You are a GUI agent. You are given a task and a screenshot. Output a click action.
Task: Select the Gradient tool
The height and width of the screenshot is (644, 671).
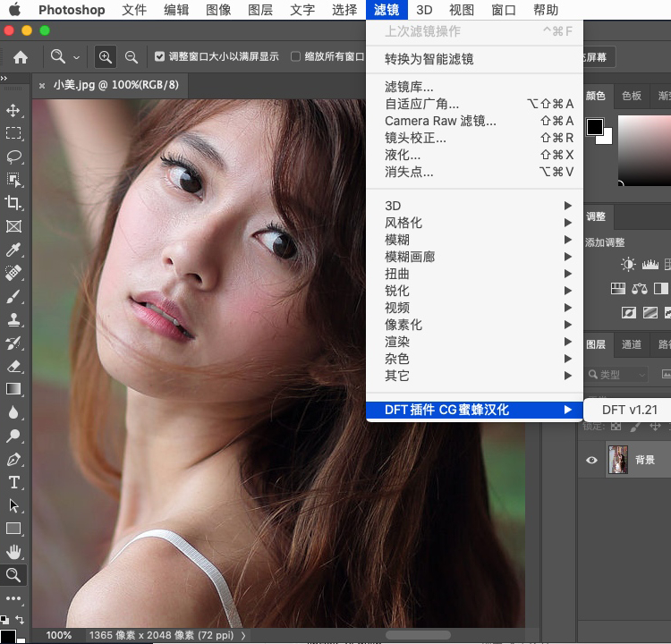coord(13,389)
